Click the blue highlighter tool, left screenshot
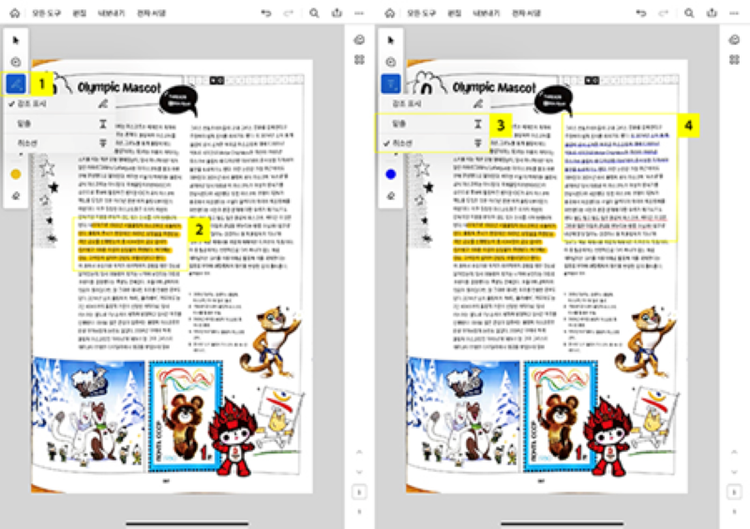 coord(16,84)
